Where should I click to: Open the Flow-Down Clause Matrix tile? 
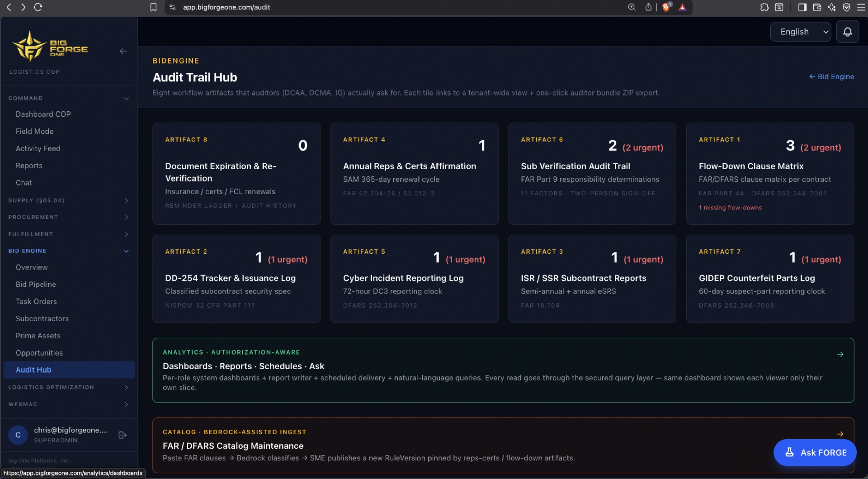pyautogui.click(x=770, y=174)
